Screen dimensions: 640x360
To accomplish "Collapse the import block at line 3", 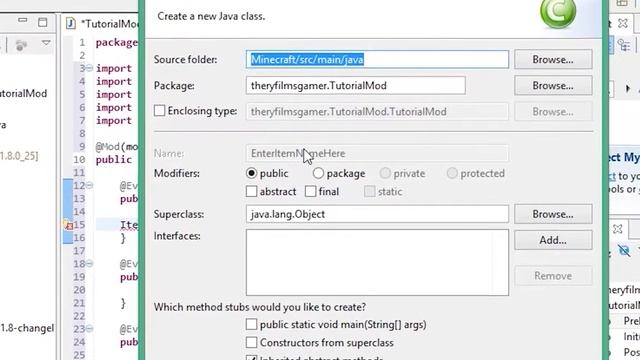I will 89,68.
